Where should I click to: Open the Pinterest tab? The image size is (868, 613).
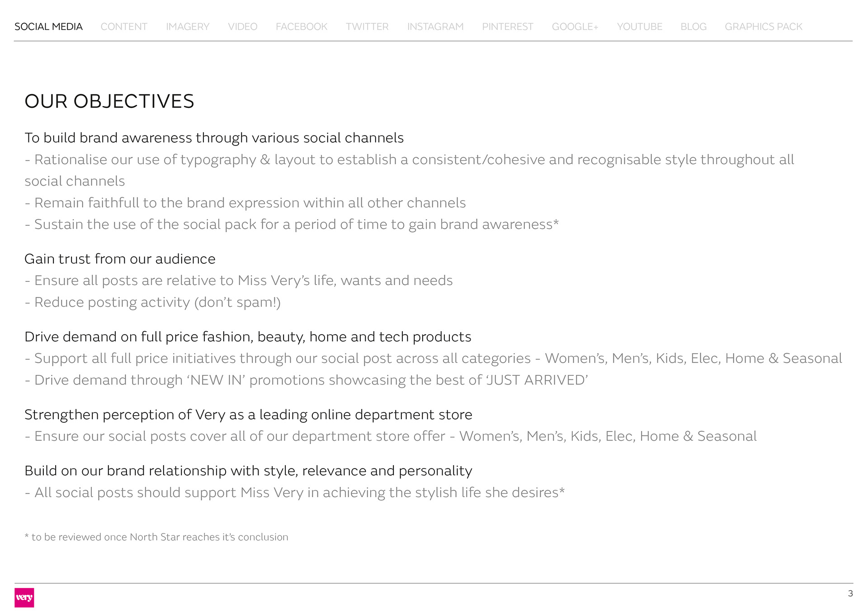coord(508,27)
